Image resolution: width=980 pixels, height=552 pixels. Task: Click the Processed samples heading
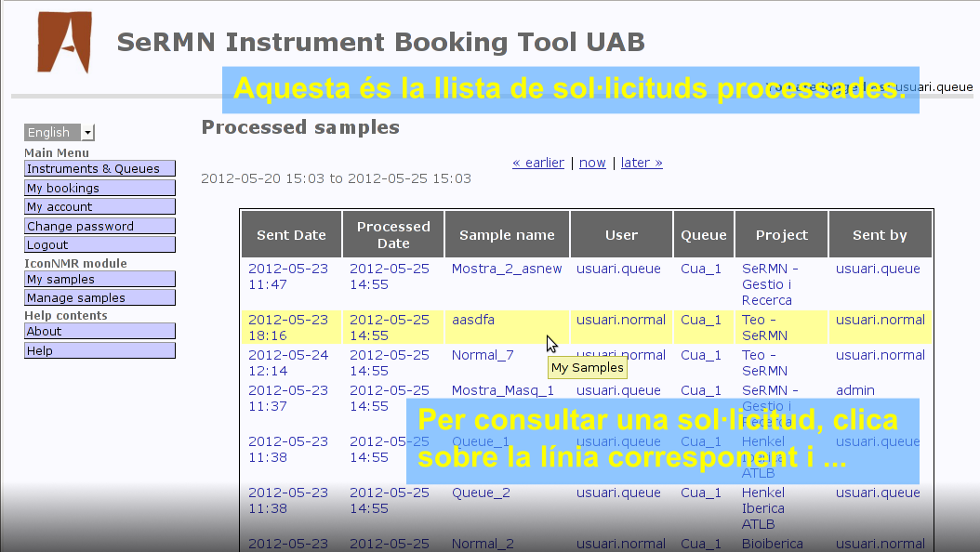300,127
